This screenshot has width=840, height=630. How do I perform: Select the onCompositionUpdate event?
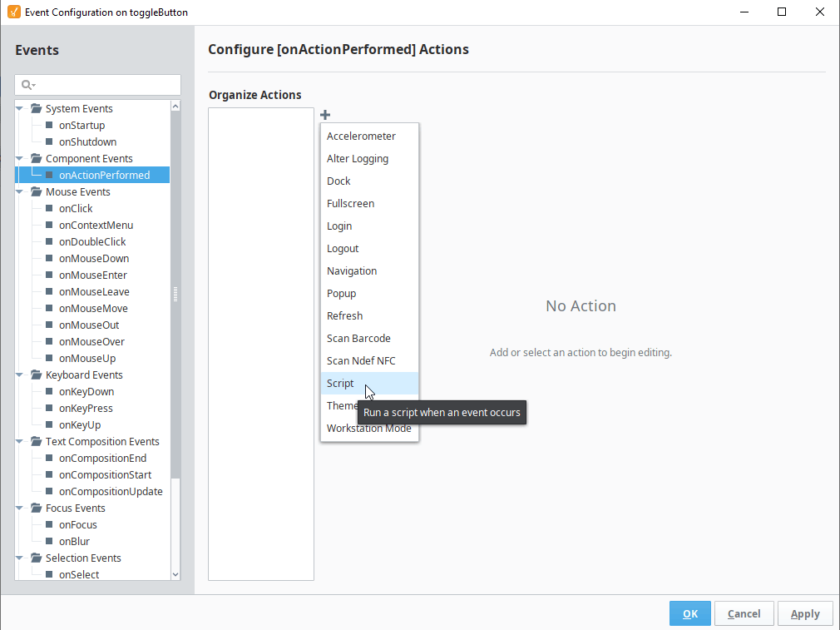pyautogui.click(x=111, y=491)
